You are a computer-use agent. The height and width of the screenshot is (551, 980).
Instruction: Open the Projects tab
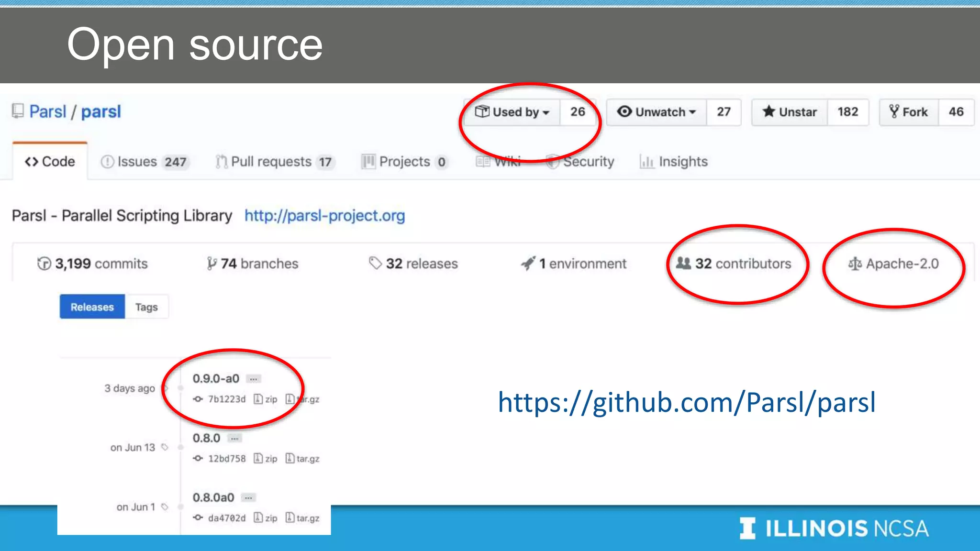tap(405, 162)
